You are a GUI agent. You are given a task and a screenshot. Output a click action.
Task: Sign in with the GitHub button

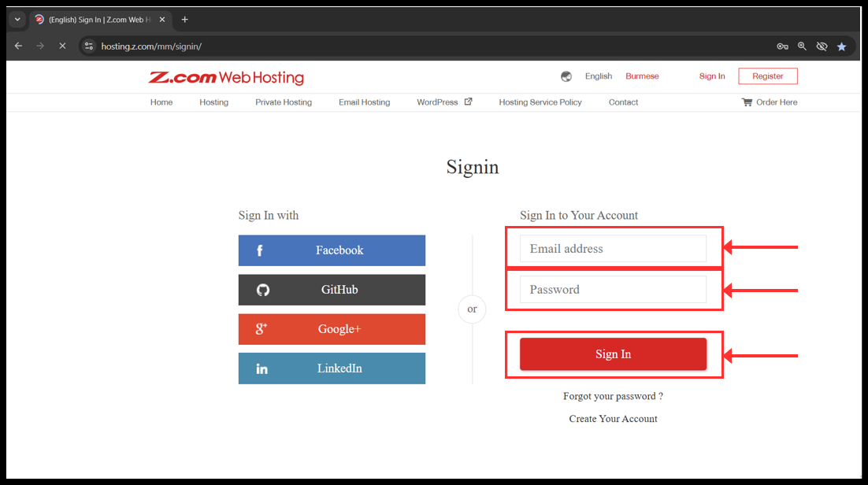[x=332, y=290]
